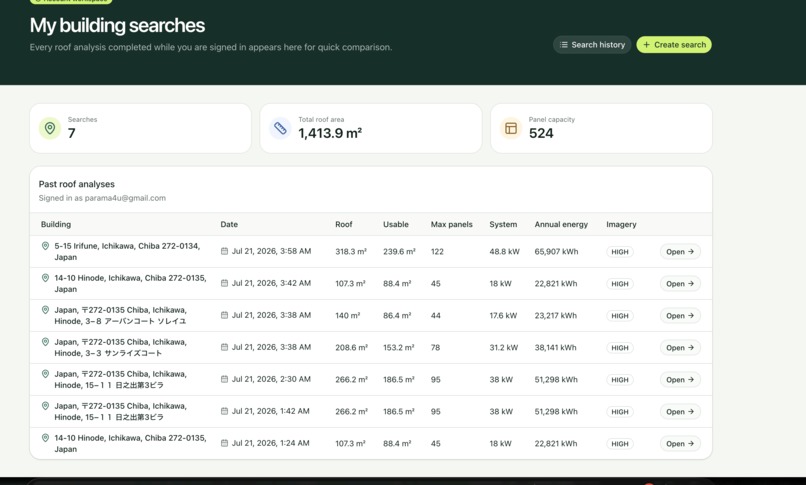Screen dimensions: 806x485
Task: Open the 1:24 AM 14-10 Hinode analysis
Action: pos(680,443)
